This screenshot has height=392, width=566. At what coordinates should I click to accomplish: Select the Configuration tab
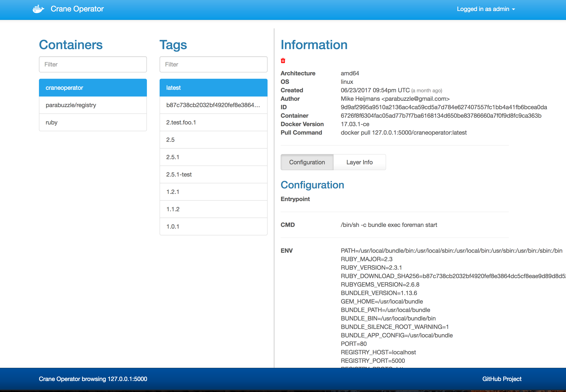point(307,162)
